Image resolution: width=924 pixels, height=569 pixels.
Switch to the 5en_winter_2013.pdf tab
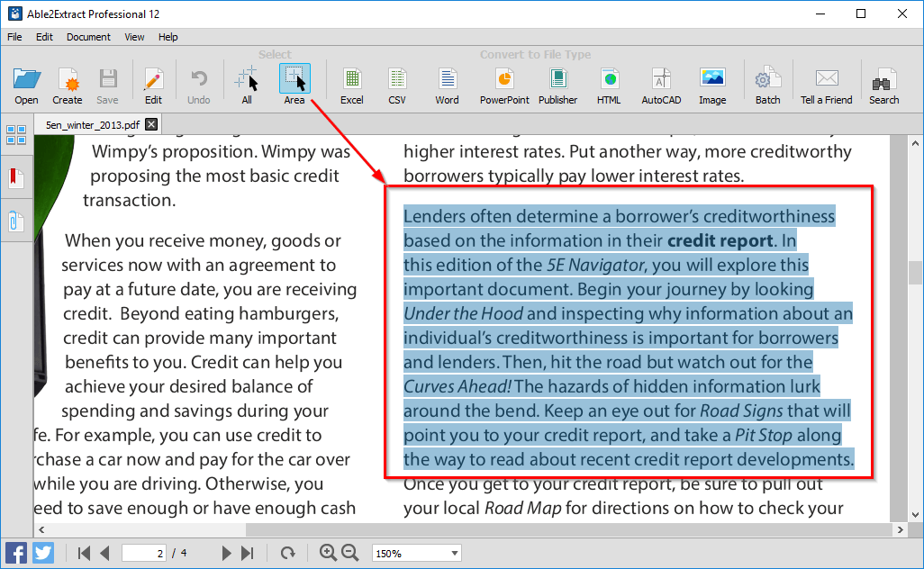point(93,125)
